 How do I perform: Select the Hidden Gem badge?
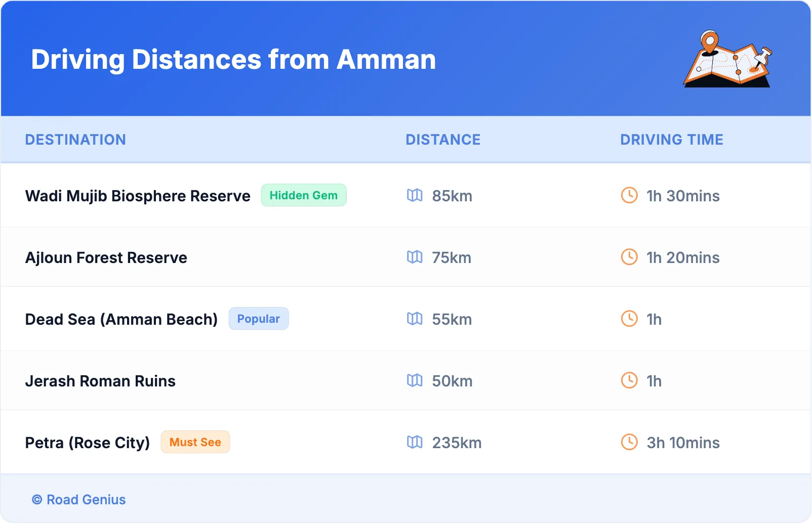tap(304, 195)
